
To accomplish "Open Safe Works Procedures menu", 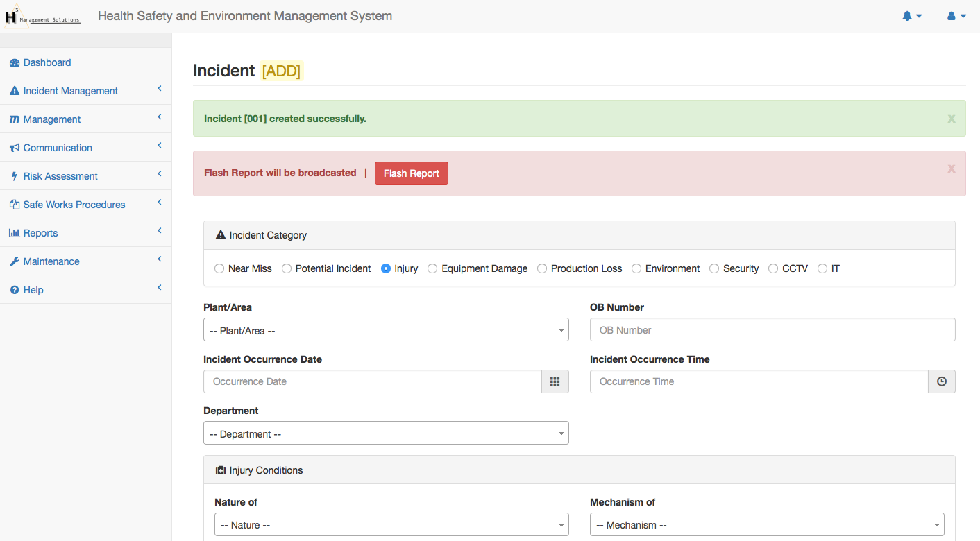I will coord(74,205).
